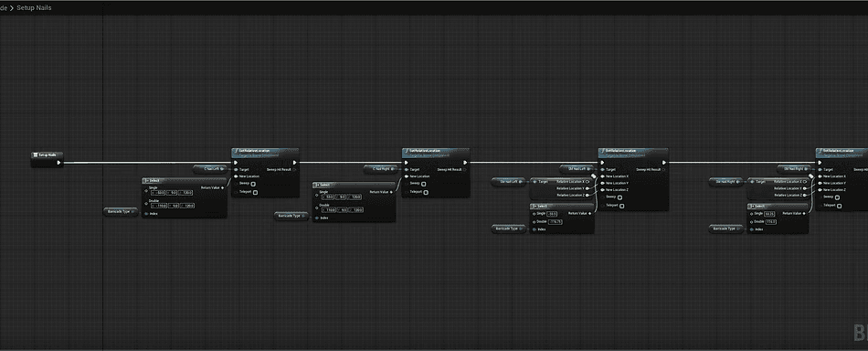Select SM Nail Left variable wired to SetRelativeLocation Target

pyautogui.click(x=577, y=169)
